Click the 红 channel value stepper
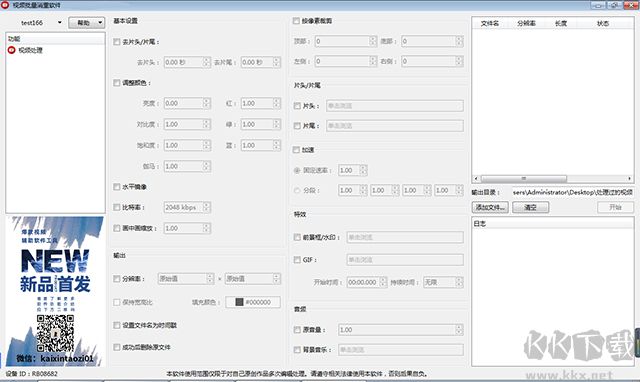Viewport: 640px width, 382px height. (x=277, y=103)
